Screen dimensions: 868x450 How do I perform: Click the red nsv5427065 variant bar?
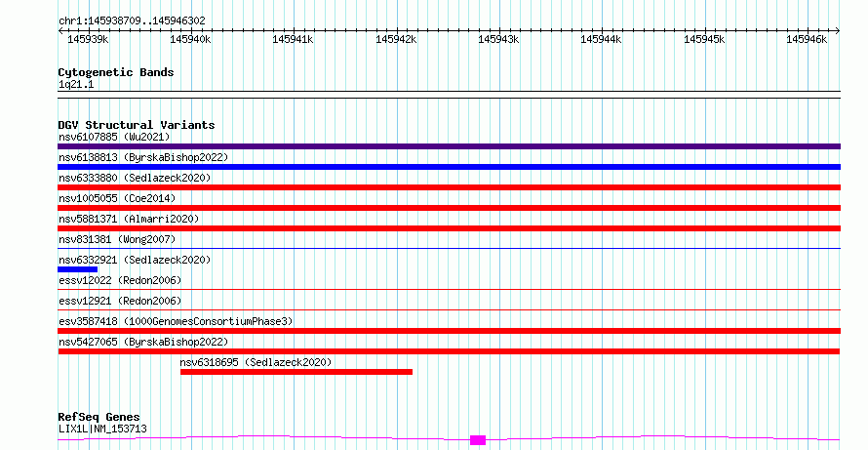pos(449,351)
